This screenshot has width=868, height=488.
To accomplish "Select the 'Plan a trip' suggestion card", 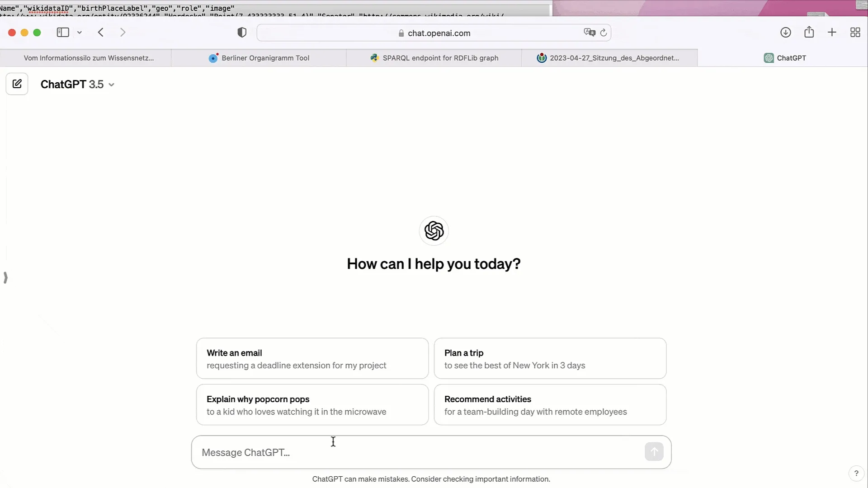I will [x=550, y=358].
